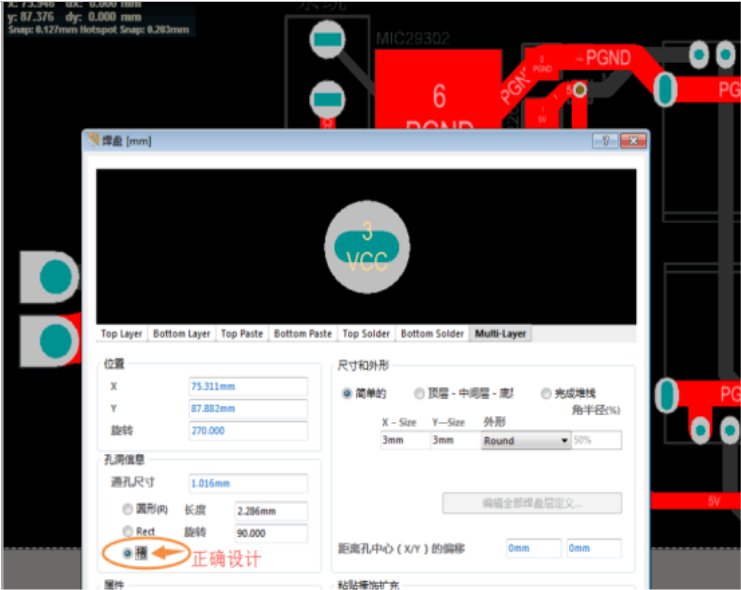741x590 pixels.
Task: Open the Top Solder tab
Action: tap(365, 333)
